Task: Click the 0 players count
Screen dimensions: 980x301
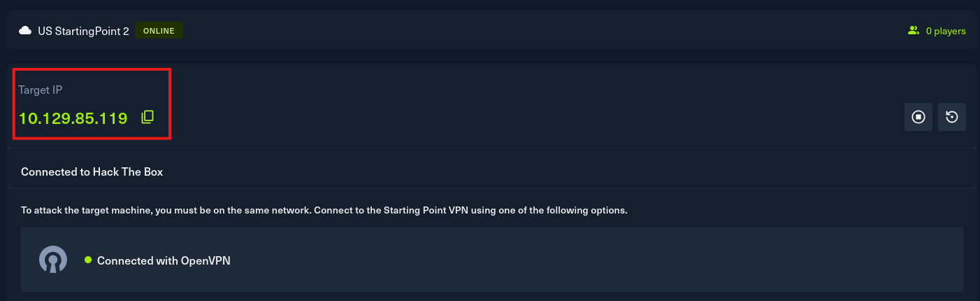Action: coord(945,31)
